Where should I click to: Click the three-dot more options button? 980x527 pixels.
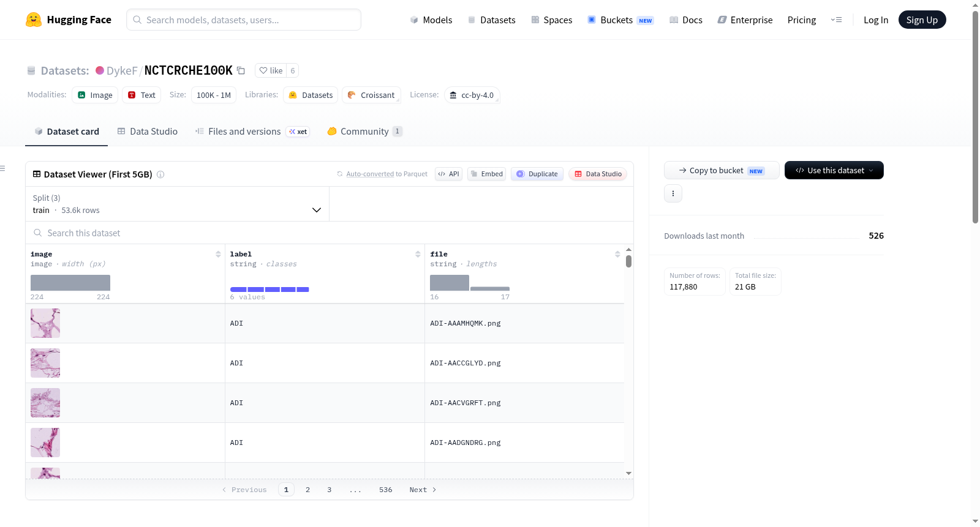pos(673,193)
